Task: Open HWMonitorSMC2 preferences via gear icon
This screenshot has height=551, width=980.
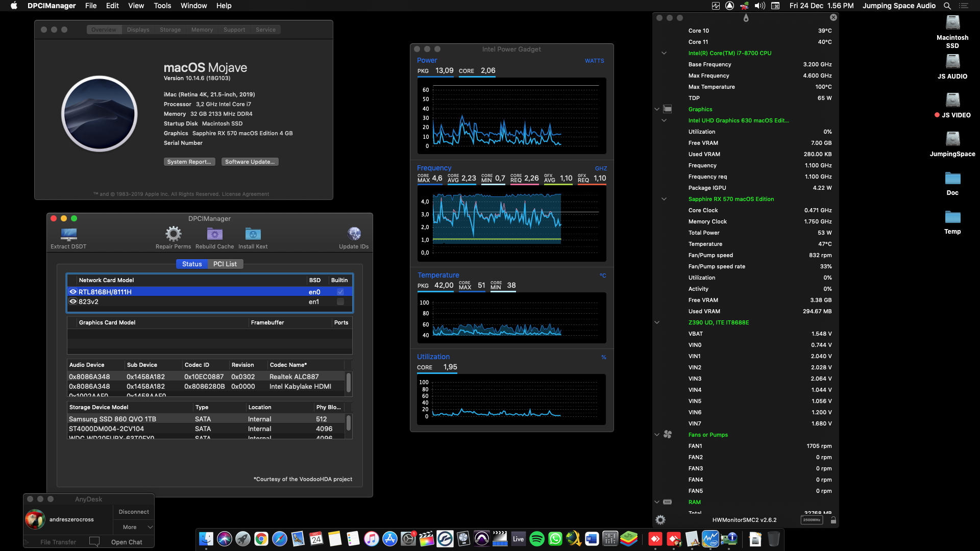Action: click(x=660, y=519)
